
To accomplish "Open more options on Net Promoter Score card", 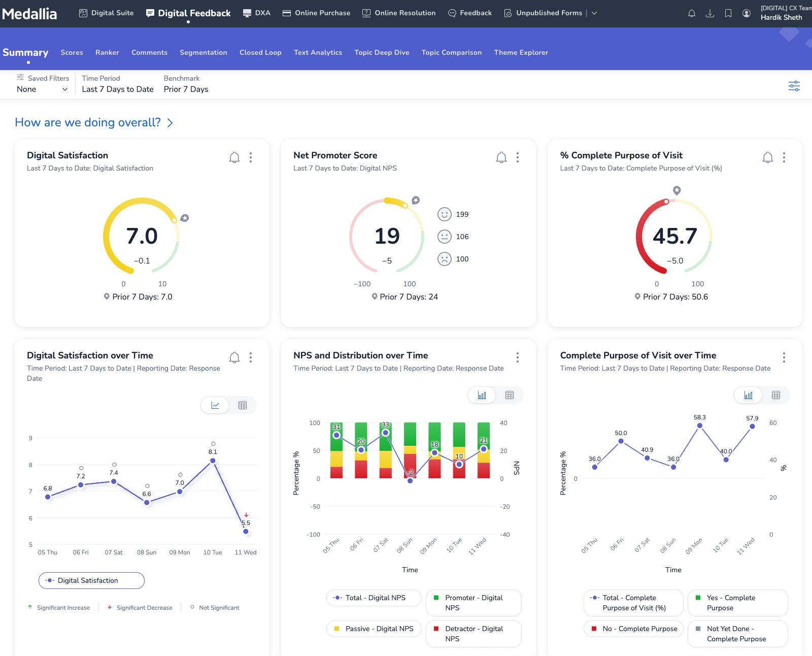I will (x=518, y=157).
